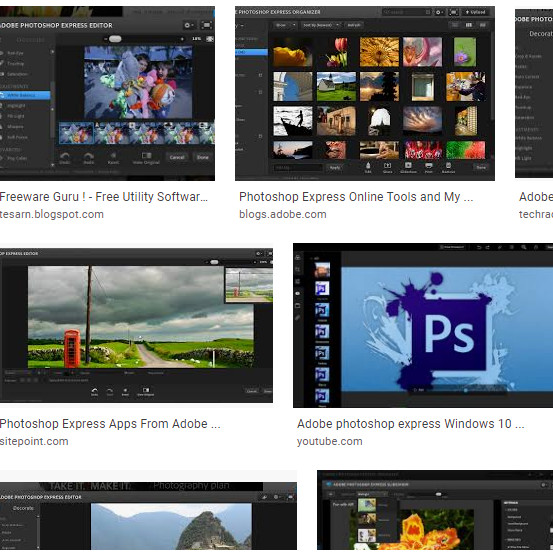Open the mountain photo editor image result
Viewport: 553px width, 553px height.
coord(148,516)
